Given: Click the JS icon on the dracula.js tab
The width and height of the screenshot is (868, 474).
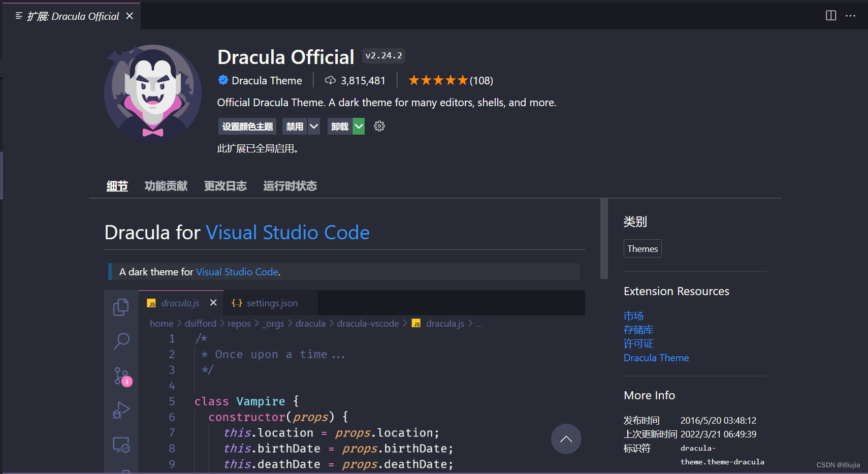Looking at the screenshot, I should [151, 303].
